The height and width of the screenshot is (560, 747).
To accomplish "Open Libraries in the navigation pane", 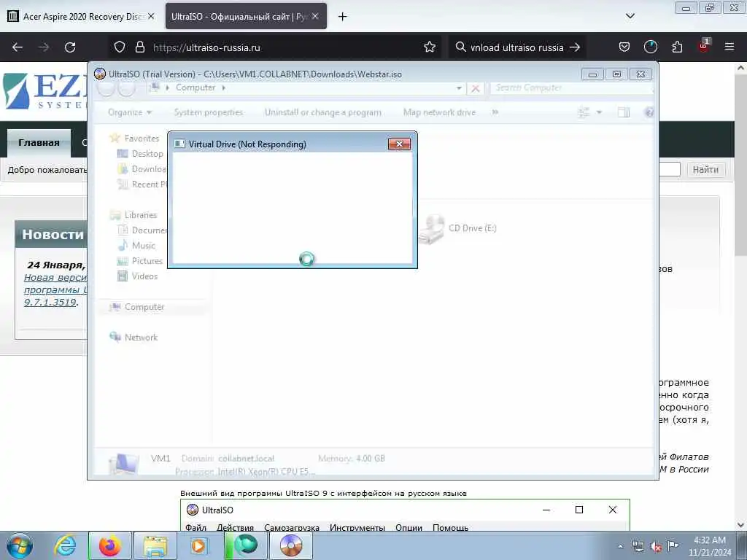I will point(141,215).
